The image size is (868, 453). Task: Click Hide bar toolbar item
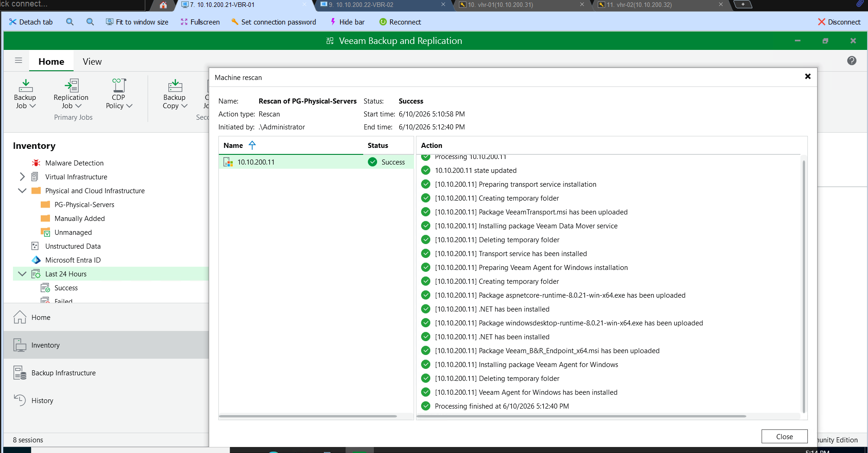347,22
